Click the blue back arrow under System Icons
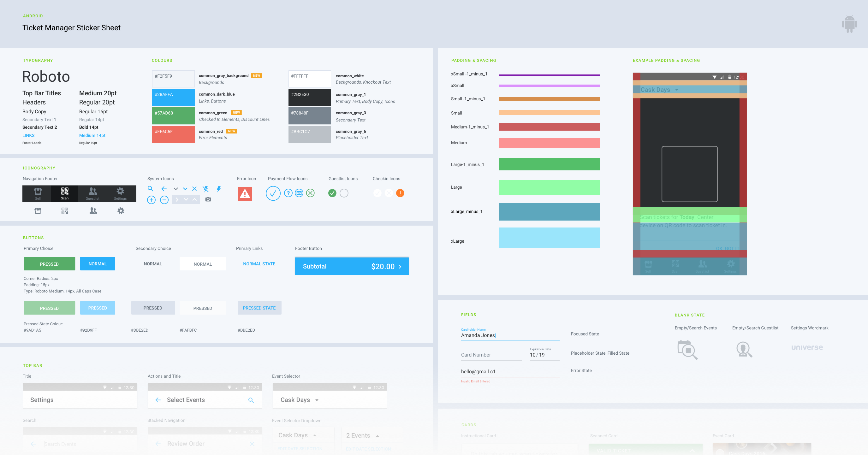The image size is (868, 455). [164, 189]
